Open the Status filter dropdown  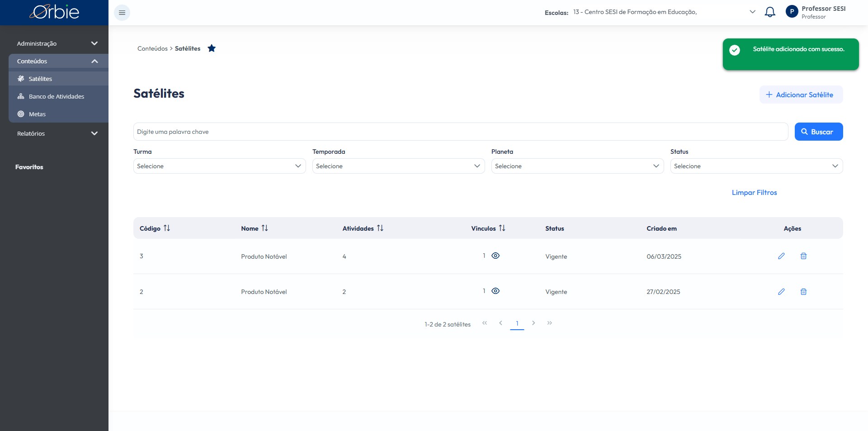coord(757,166)
